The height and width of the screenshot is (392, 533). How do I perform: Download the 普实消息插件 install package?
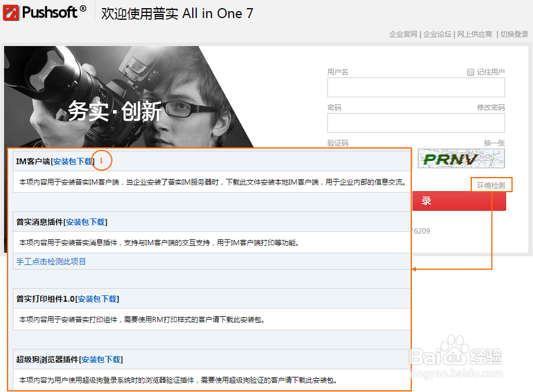click(85, 222)
